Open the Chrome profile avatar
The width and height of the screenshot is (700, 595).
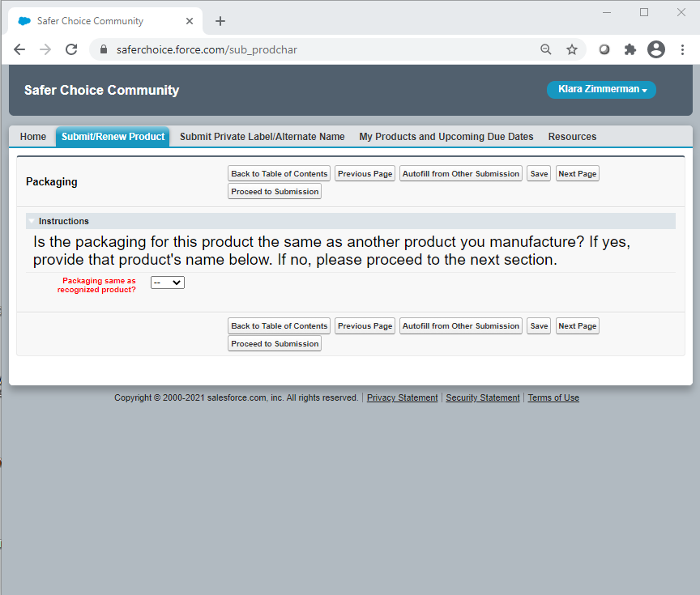pos(656,49)
